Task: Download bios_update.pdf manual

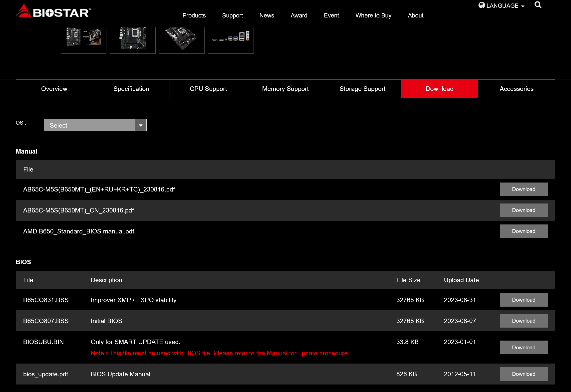Action: pos(523,374)
